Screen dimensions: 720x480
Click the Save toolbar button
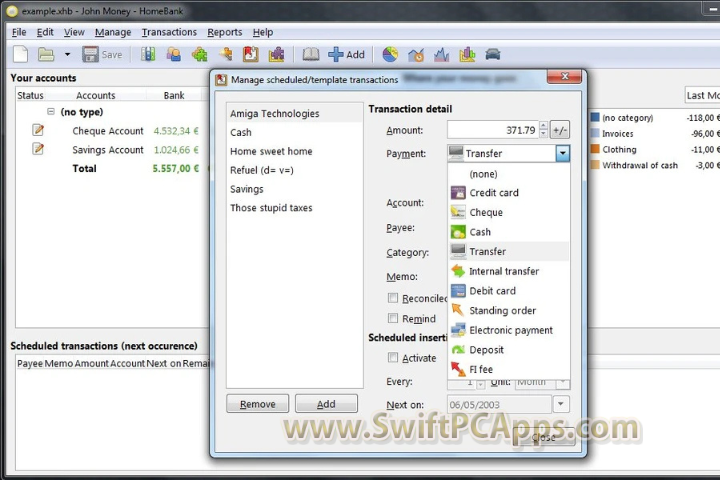[102, 54]
